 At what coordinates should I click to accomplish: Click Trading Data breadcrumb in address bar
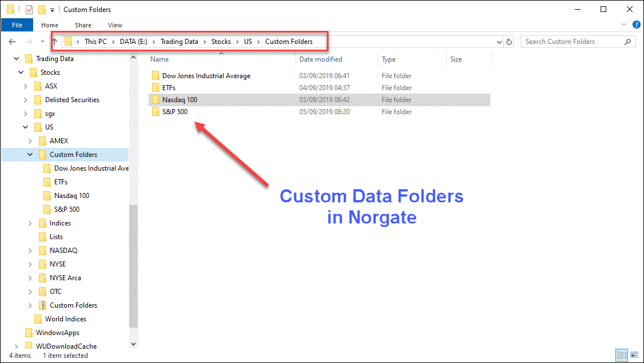pyautogui.click(x=179, y=42)
